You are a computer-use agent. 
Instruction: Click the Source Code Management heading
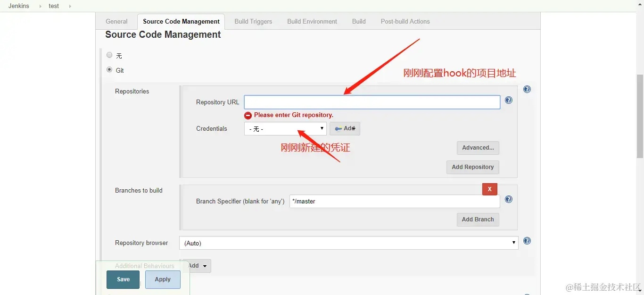(x=163, y=34)
